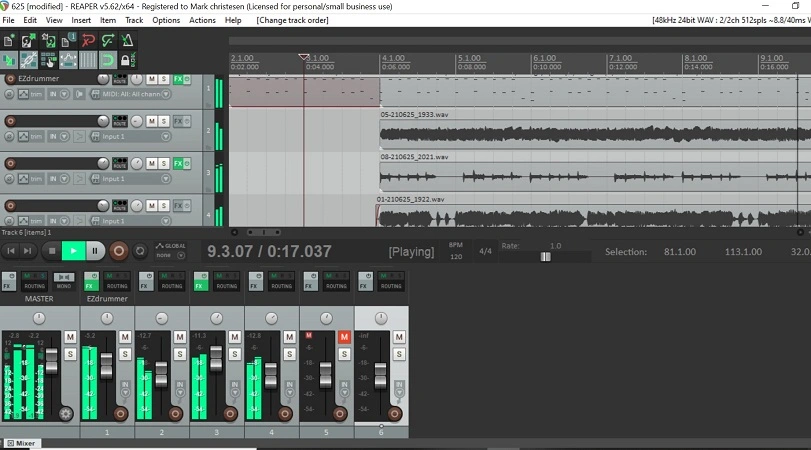Click the green redo arrow icon
811x450 pixels.
(x=108, y=40)
